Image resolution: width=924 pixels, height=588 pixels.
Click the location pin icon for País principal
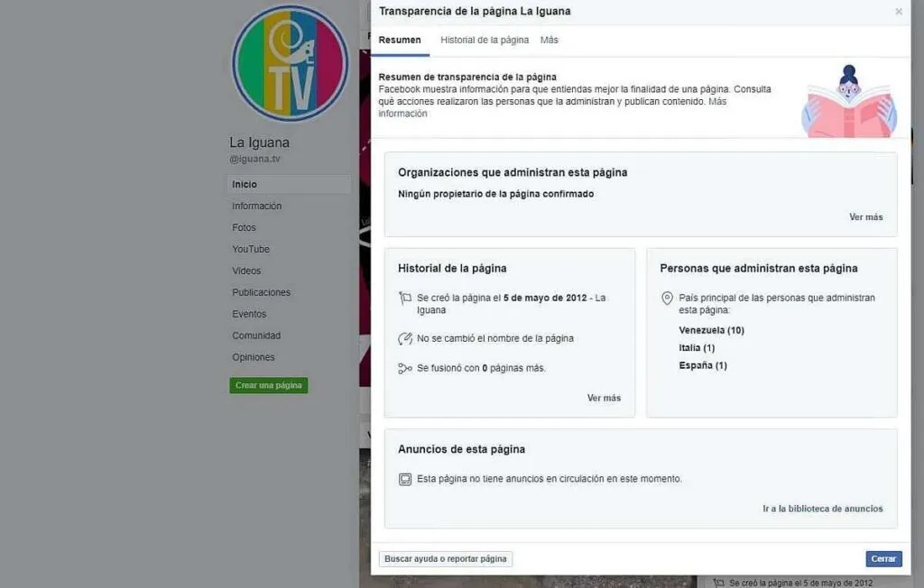click(668, 299)
